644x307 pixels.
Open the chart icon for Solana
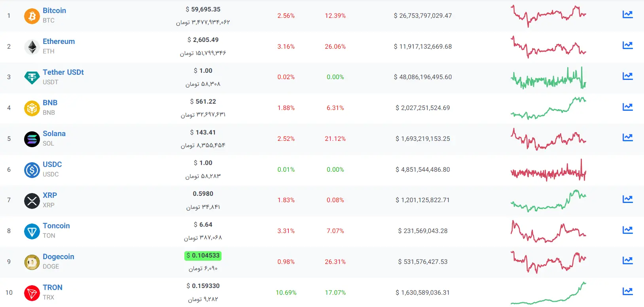[628, 137]
